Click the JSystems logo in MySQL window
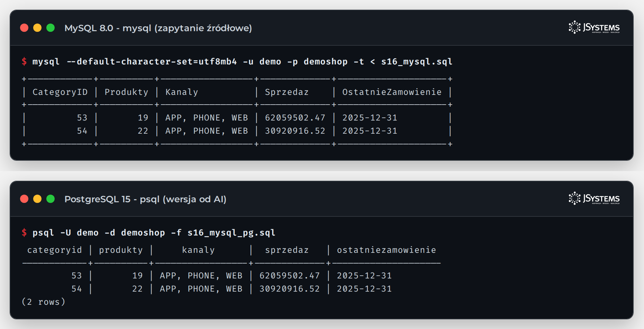Screen dimensions: 644x329 tap(594, 27)
